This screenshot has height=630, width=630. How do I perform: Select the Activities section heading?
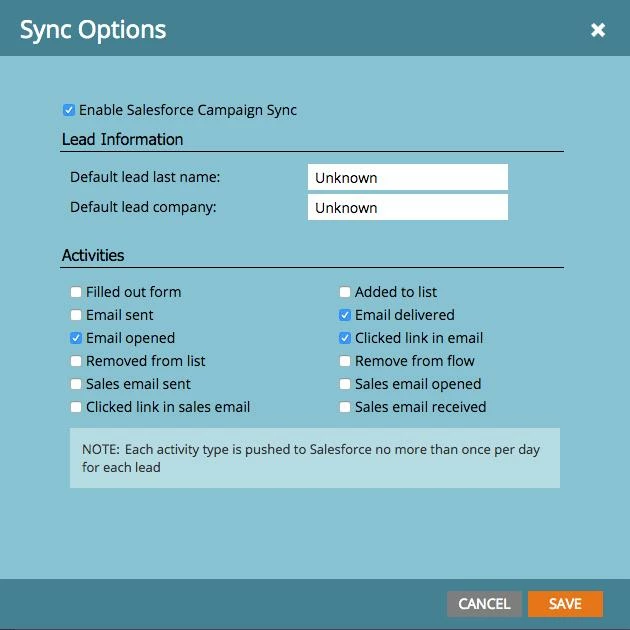point(93,255)
